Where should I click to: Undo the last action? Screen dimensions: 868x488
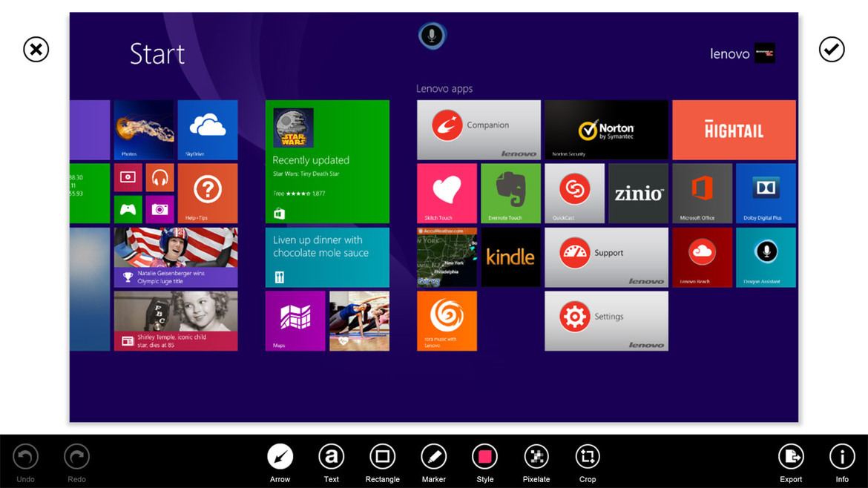pyautogui.click(x=25, y=457)
